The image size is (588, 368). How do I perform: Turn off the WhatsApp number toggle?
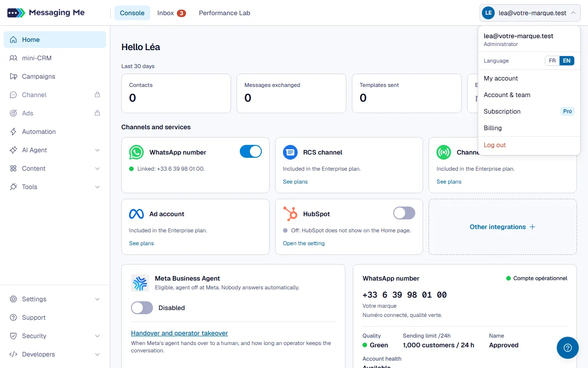pos(251,151)
